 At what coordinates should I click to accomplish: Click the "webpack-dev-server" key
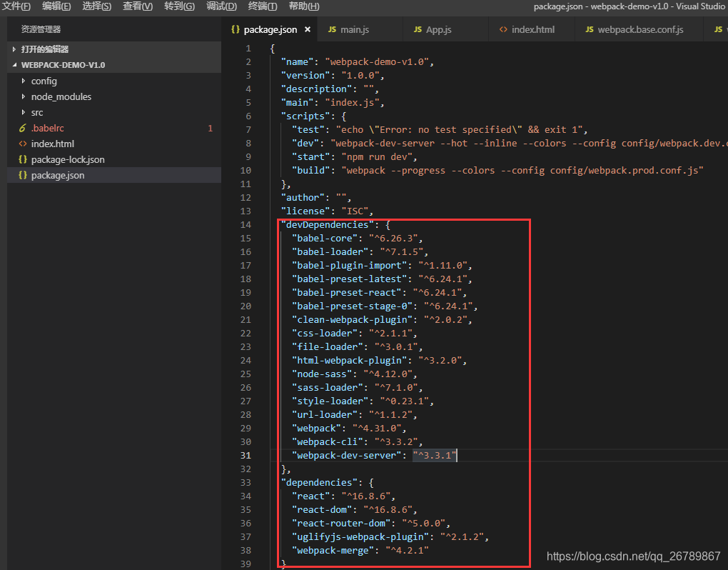click(346, 456)
